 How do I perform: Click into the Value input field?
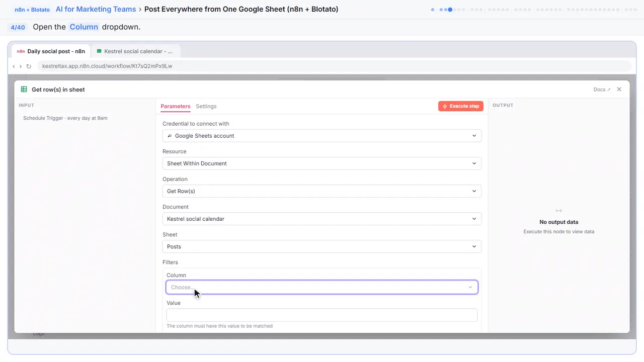pos(322,315)
